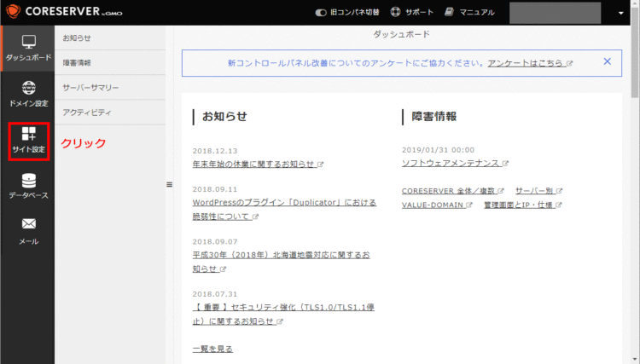
Task: Click the Support (サポート) lifebuoy icon
Action: tap(395, 13)
